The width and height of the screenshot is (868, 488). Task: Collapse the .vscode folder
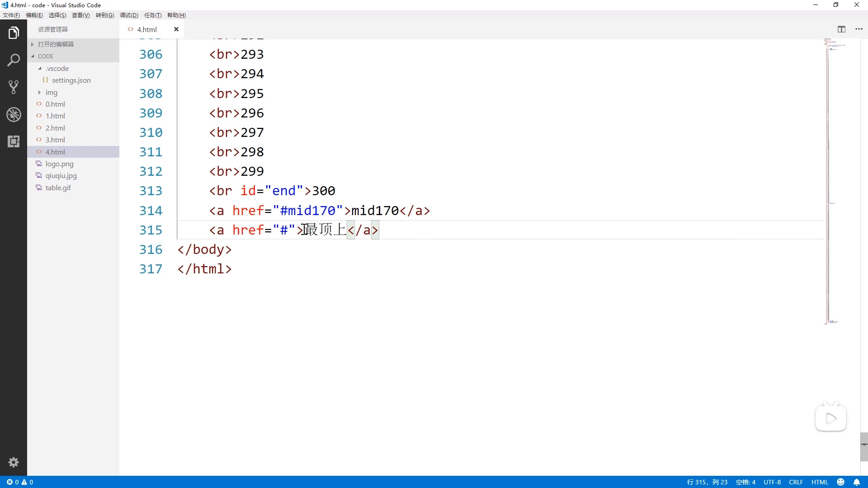click(x=57, y=69)
